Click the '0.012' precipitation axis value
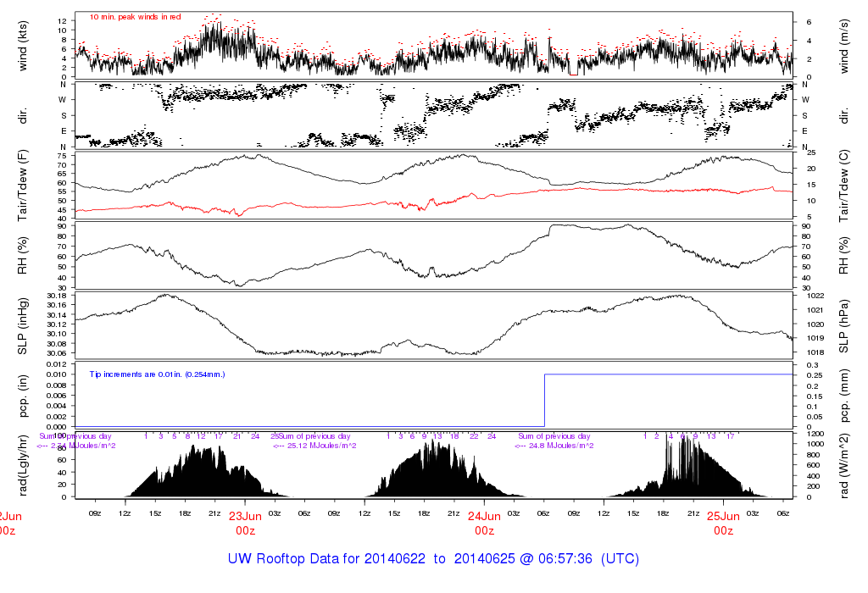 pos(57,364)
